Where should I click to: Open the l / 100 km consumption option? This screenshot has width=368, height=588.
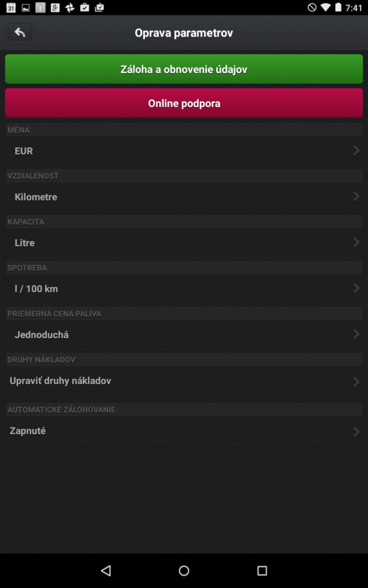(184, 288)
